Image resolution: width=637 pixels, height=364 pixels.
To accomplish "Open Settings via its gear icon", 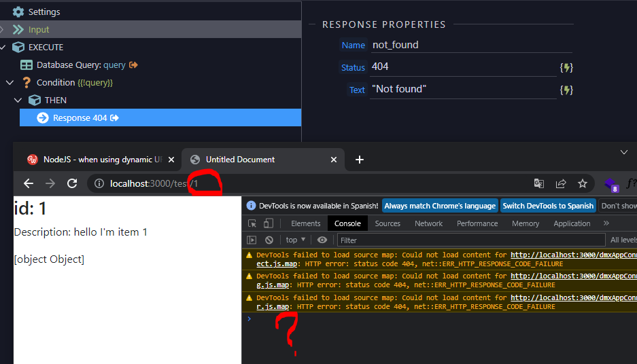I will [x=18, y=12].
